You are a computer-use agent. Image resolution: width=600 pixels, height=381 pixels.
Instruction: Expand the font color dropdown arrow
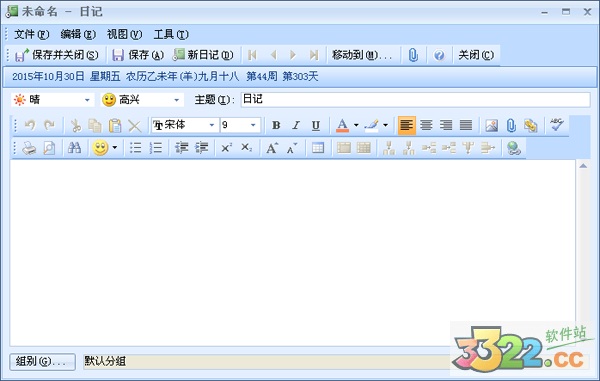pyautogui.click(x=356, y=125)
